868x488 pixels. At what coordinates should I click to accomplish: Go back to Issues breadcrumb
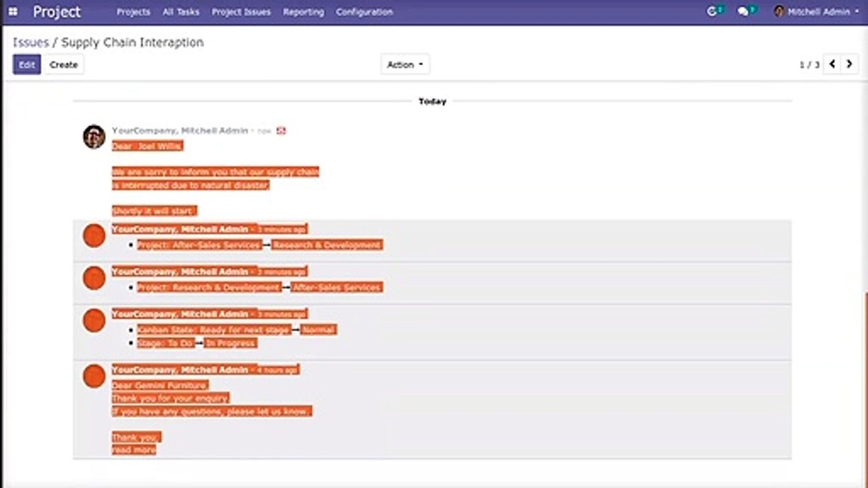pos(31,42)
